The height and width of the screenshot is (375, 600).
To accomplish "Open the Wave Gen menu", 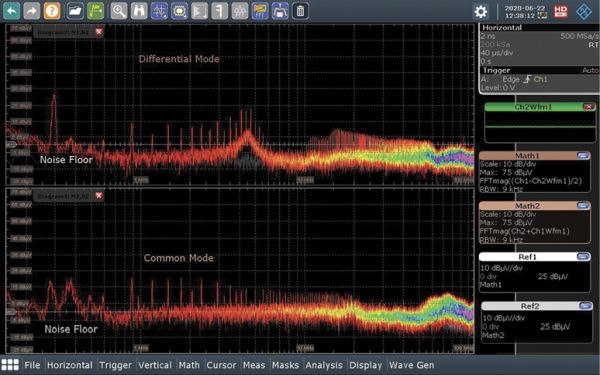I will [411, 365].
